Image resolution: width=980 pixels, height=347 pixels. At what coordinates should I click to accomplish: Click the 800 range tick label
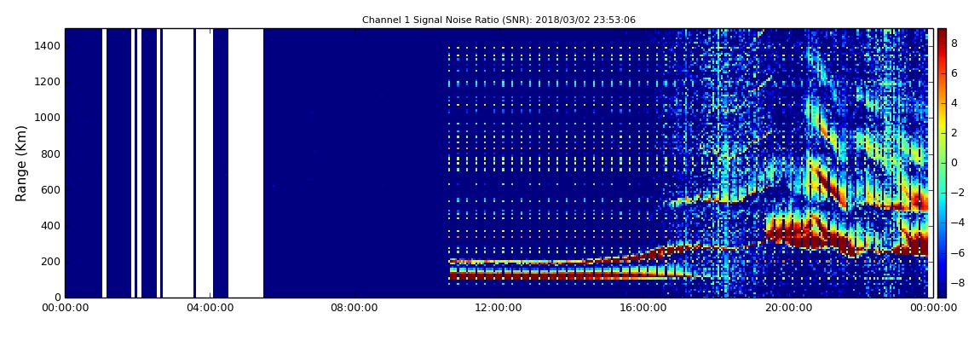[51, 153]
